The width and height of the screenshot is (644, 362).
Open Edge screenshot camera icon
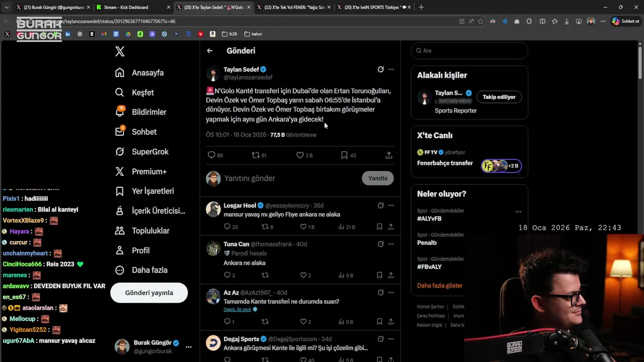click(517, 21)
